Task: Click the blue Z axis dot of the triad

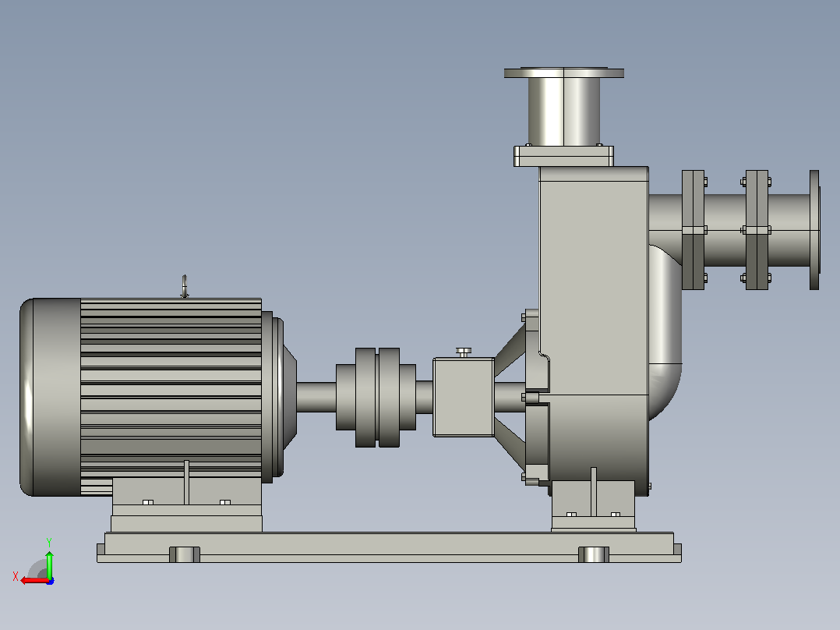Action: [x=51, y=581]
